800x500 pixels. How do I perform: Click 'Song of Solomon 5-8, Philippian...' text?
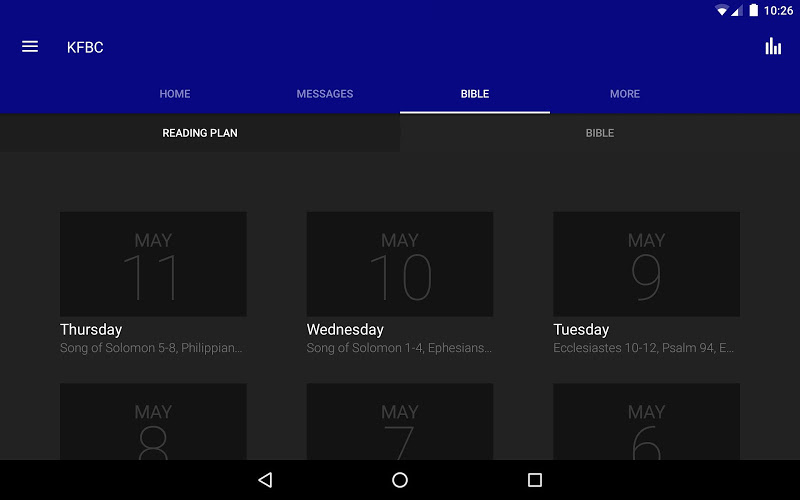[x=151, y=348]
